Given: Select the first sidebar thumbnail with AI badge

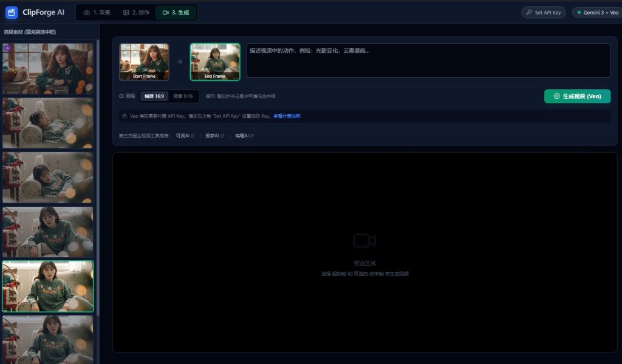Looking at the screenshot, I should (47, 69).
